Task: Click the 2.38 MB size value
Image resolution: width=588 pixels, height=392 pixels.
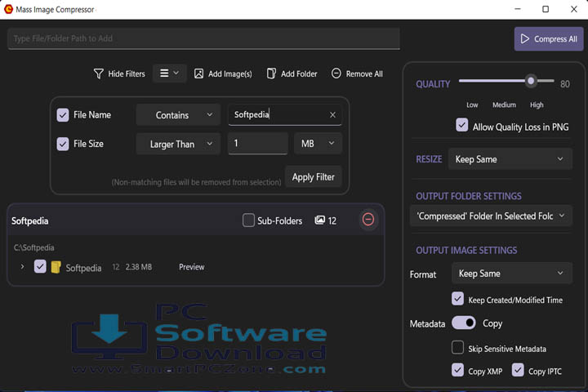Action: point(139,267)
